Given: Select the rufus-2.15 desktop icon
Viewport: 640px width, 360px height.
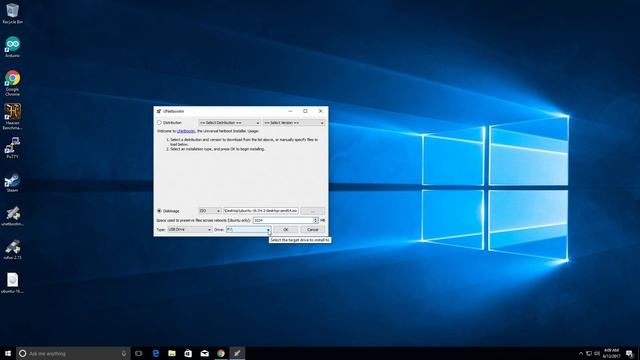Looking at the screenshot, I should pos(12,250).
